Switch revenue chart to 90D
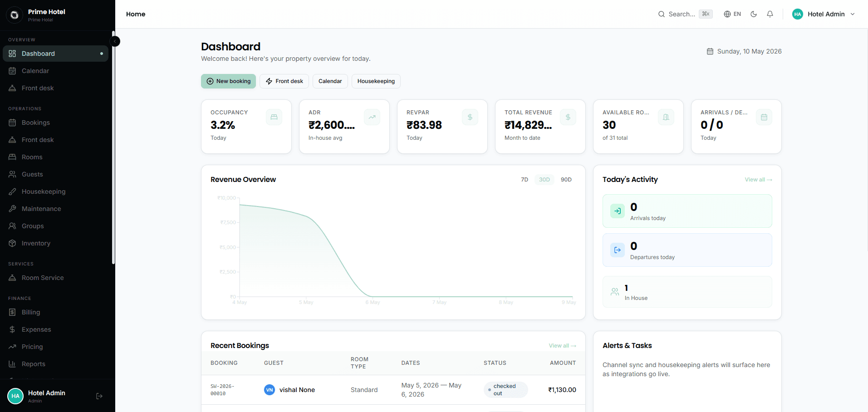 (x=566, y=180)
